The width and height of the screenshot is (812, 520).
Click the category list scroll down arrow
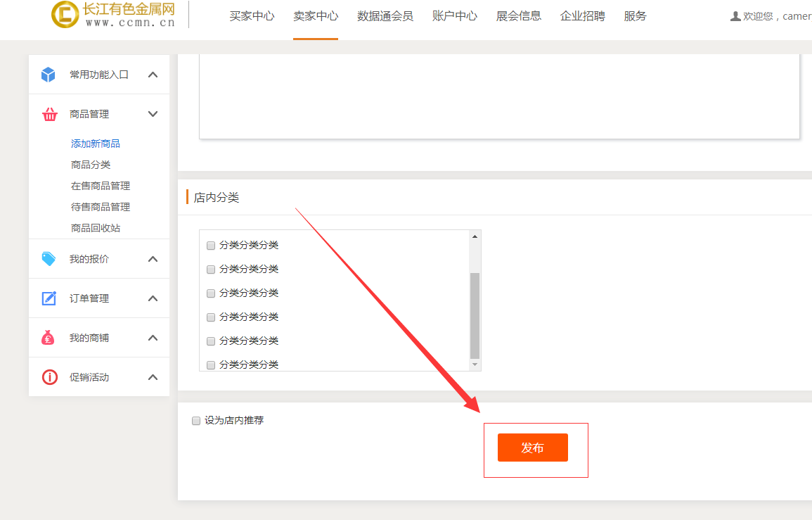475,364
